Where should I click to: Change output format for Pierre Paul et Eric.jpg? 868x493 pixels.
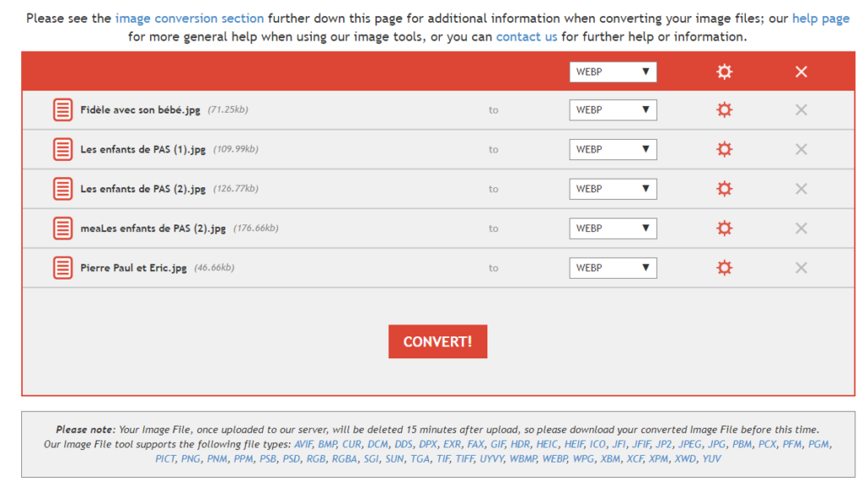click(x=613, y=268)
